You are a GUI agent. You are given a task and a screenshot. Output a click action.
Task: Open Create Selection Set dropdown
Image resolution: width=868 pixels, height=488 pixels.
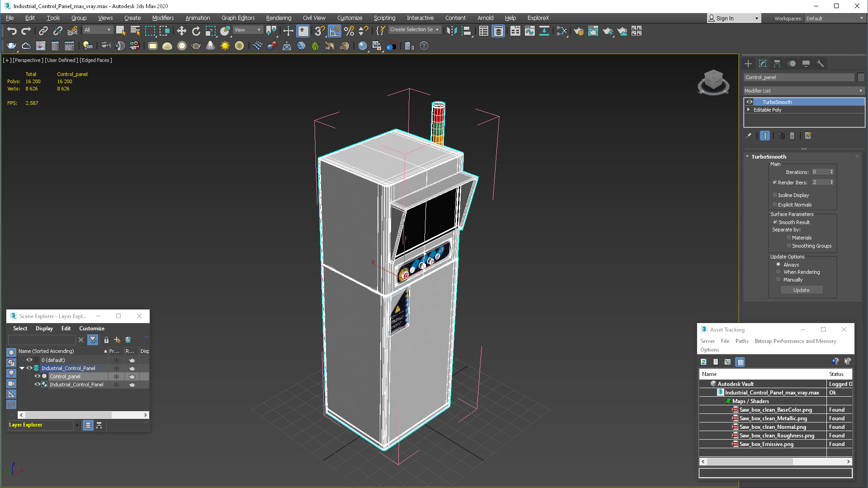click(x=414, y=29)
